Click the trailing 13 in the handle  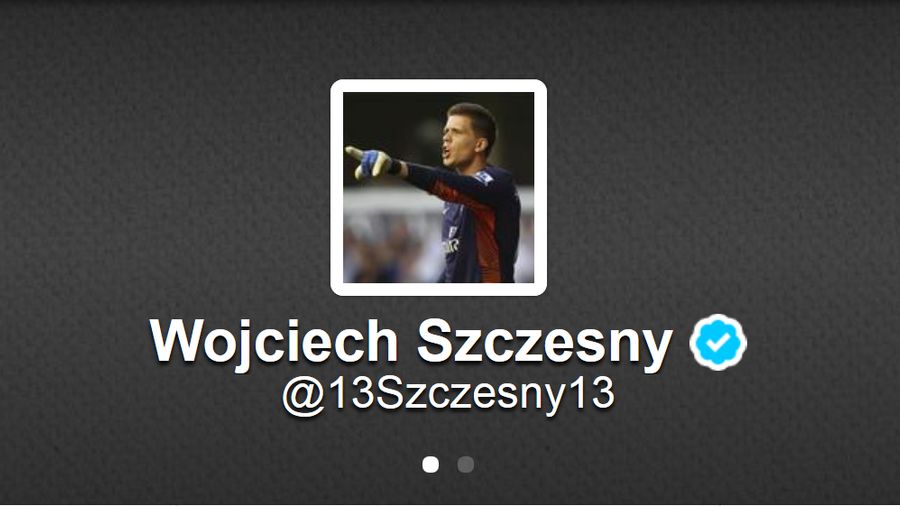(595, 392)
